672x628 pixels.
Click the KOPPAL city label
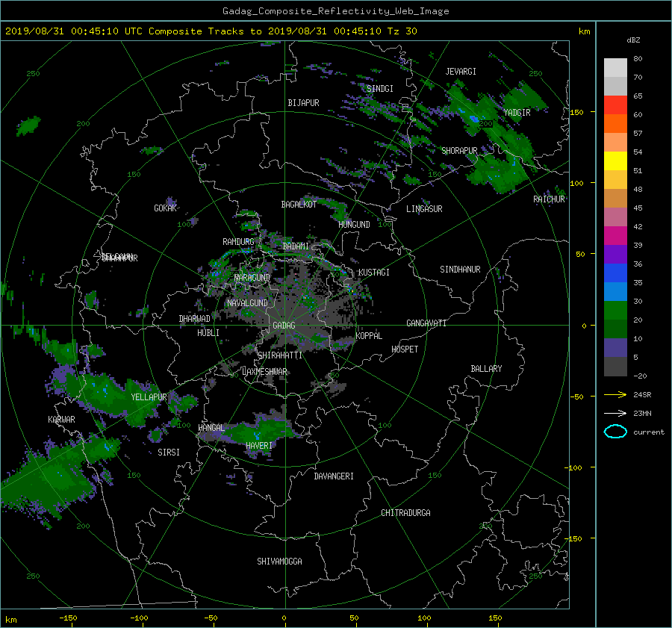[x=369, y=335]
